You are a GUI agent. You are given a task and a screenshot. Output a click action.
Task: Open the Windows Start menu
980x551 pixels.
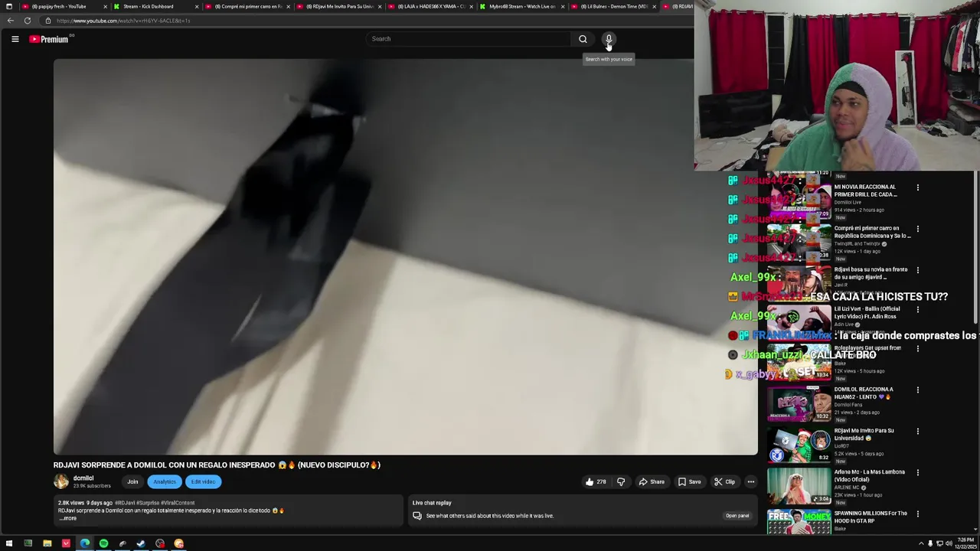point(8,544)
